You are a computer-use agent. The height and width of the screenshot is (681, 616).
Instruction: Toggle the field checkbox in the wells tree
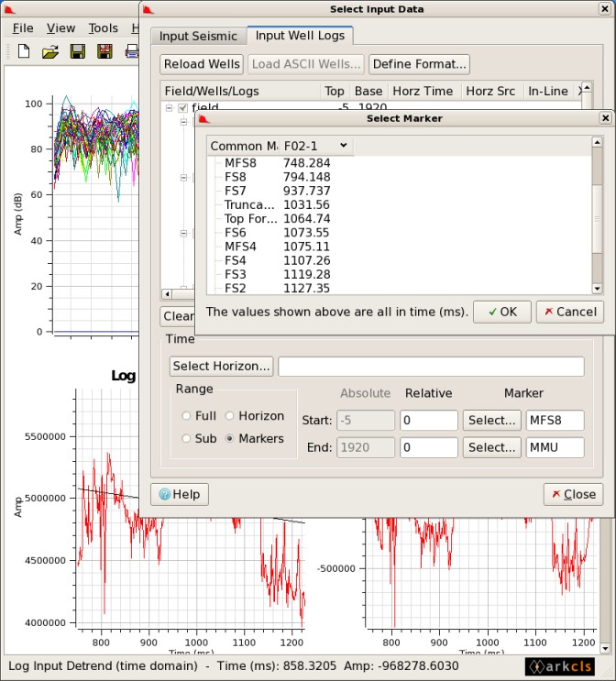[x=183, y=108]
